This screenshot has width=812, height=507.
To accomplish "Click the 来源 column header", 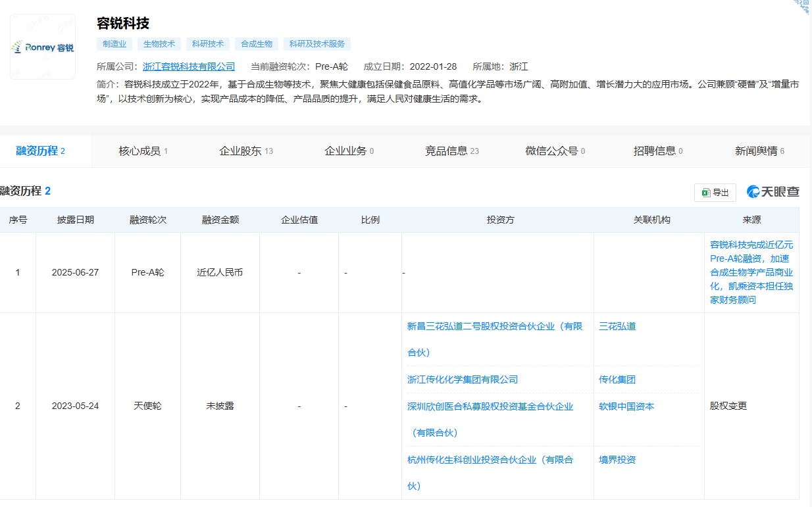I will click(x=751, y=220).
